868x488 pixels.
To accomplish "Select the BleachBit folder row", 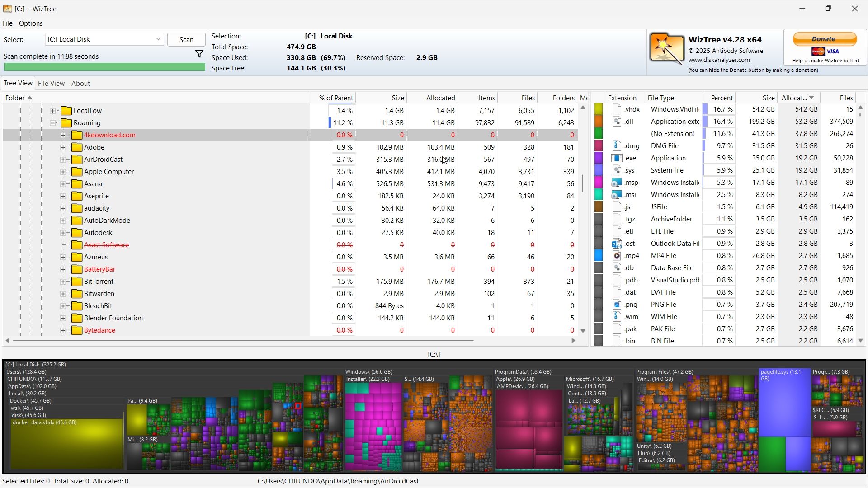I will 290,306.
